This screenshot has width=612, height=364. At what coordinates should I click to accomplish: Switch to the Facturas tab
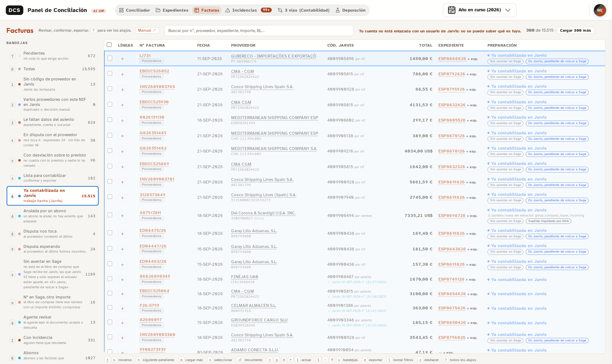coord(207,10)
